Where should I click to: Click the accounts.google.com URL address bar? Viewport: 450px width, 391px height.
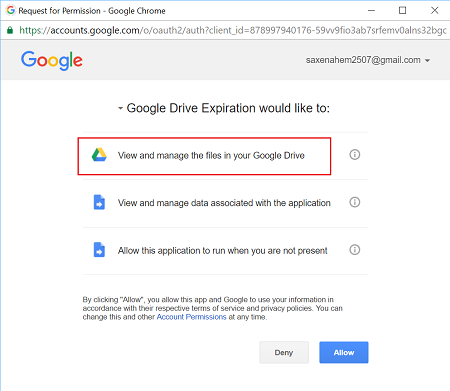coord(232,30)
